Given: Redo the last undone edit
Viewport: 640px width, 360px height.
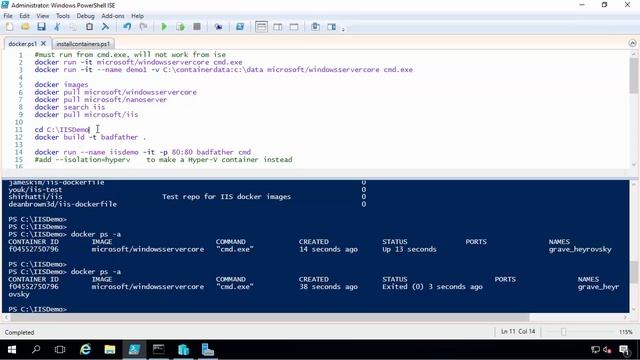Looking at the screenshot, I should (x=143, y=27).
